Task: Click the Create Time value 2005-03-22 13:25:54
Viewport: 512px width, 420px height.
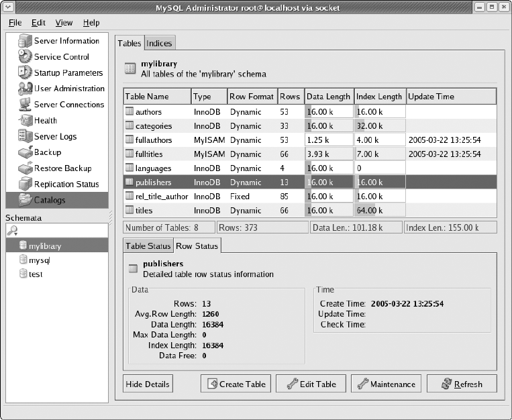Action: (x=407, y=304)
